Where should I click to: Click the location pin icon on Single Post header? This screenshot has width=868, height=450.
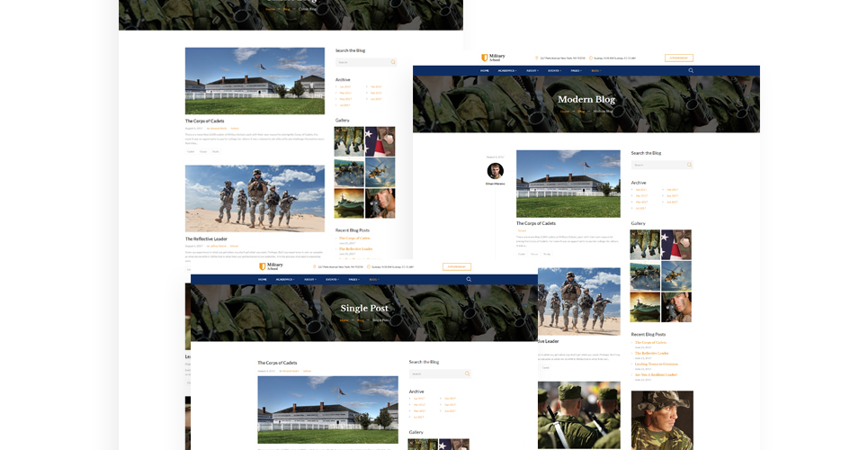pos(315,267)
